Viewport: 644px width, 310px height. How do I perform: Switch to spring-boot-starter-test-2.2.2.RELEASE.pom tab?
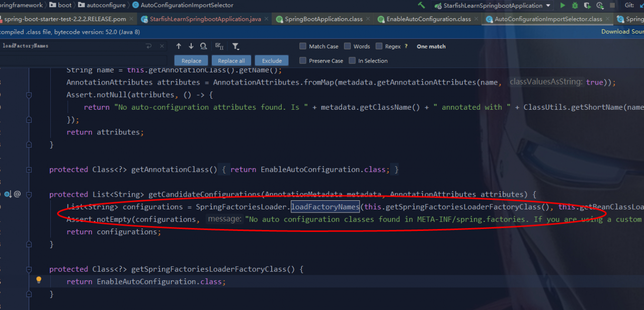point(65,19)
